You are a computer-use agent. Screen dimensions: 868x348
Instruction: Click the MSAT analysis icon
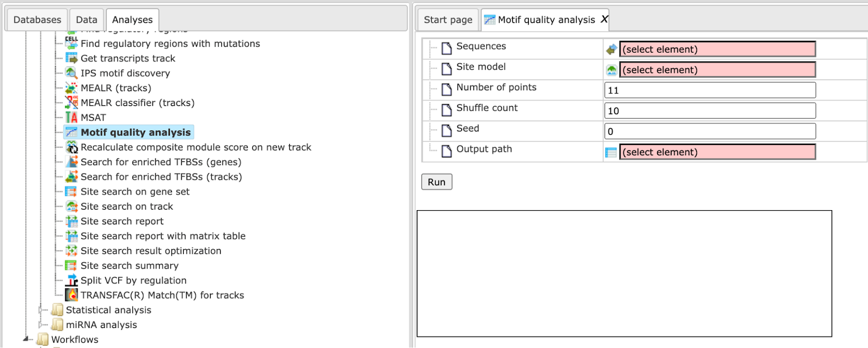click(72, 117)
